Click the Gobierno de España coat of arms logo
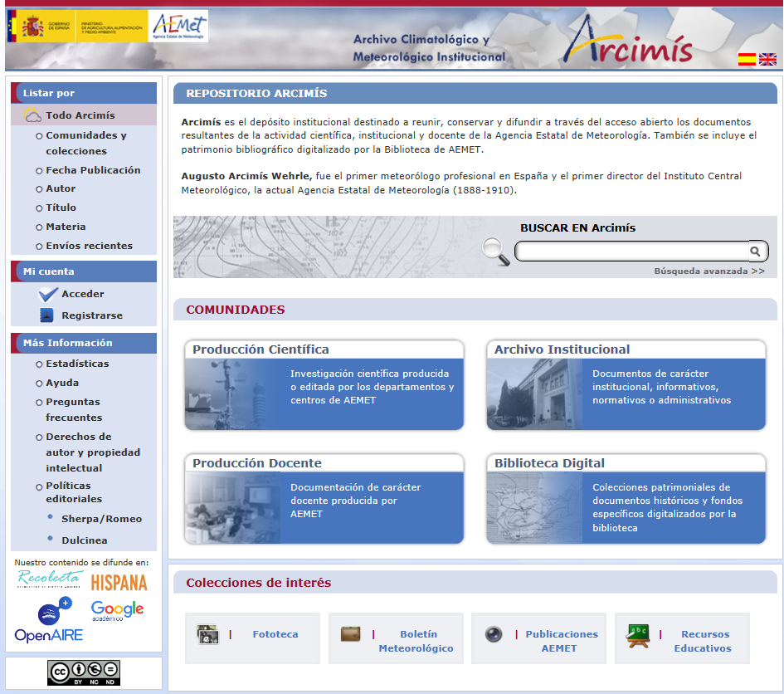This screenshot has width=784, height=694. click(x=32, y=26)
